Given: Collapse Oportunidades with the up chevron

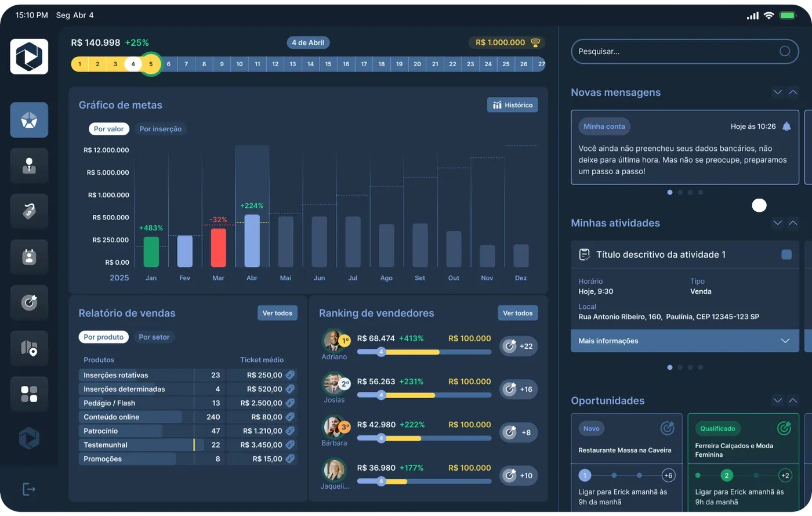Looking at the screenshot, I should tap(793, 400).
